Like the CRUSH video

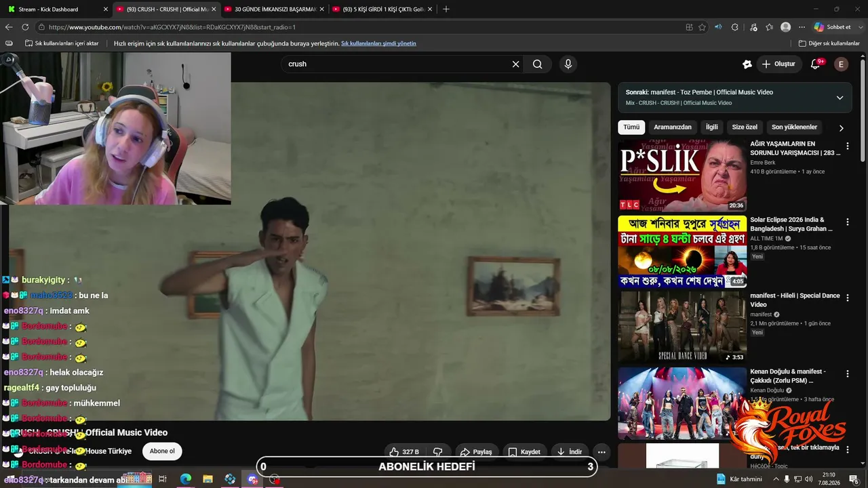[404, 451]
